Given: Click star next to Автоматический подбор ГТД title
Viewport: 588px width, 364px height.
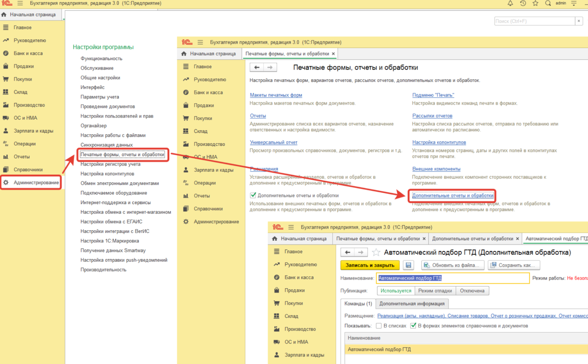Looking at the screenshot, I should click(376, 252).
